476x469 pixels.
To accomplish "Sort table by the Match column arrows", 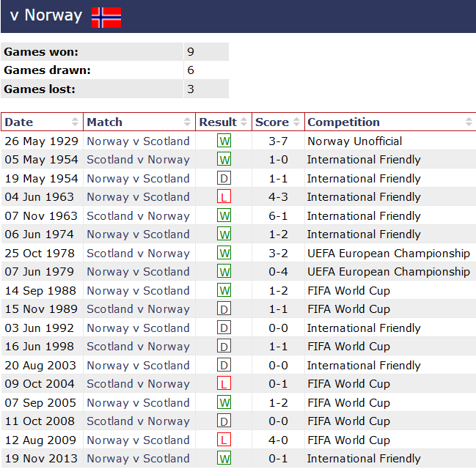I will pos(188,122).
